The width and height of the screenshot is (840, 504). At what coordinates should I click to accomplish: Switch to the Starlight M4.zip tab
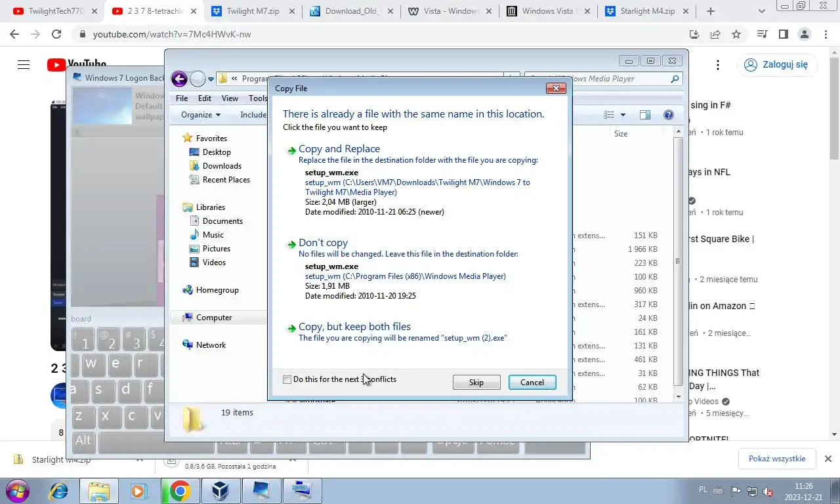pyautogui.click(x=647, y=11)
